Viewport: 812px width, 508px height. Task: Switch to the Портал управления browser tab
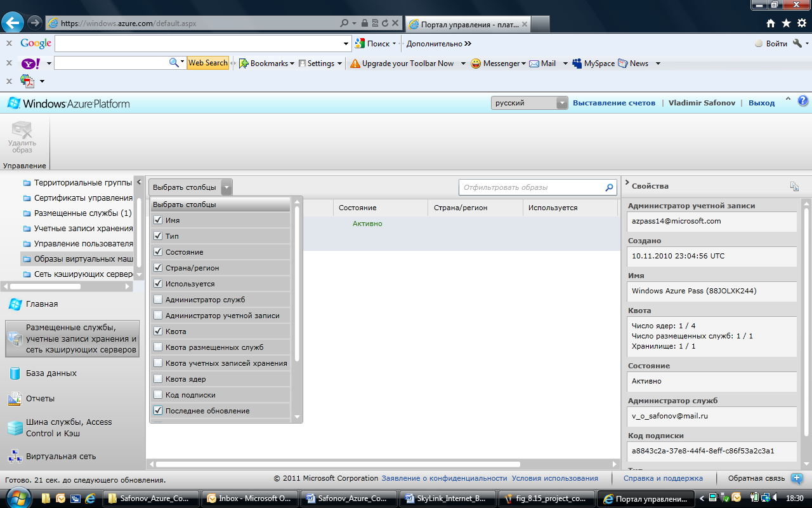pos(467,24)
